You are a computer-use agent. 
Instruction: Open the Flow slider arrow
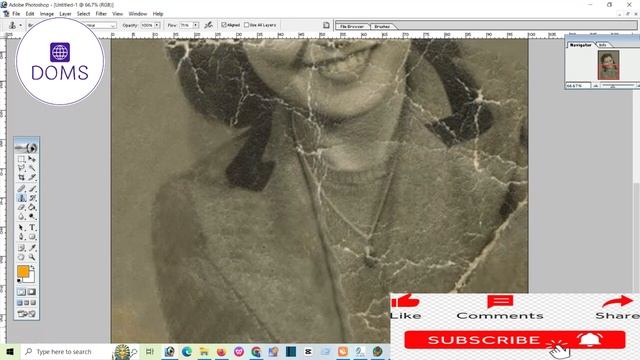[196, 25]
